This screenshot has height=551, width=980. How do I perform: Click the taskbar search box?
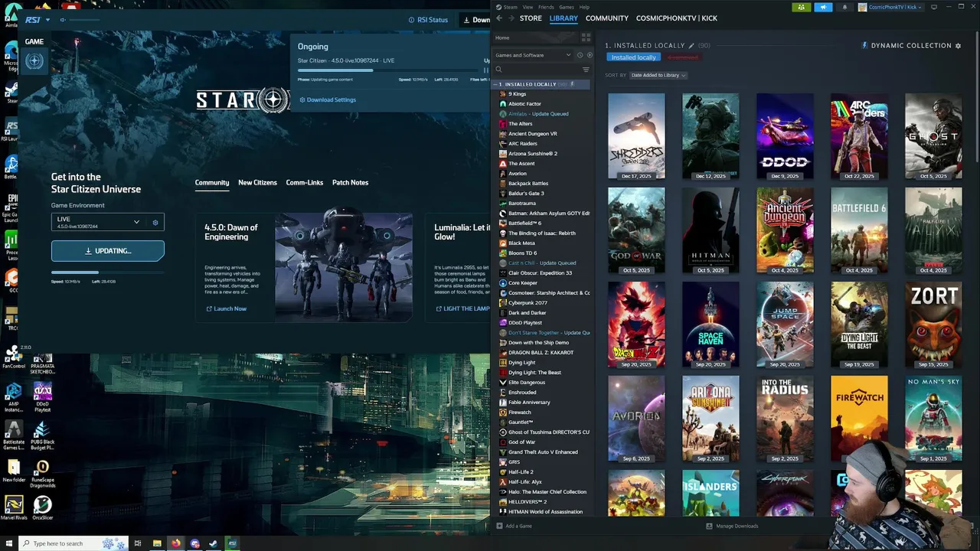point(73,543)
